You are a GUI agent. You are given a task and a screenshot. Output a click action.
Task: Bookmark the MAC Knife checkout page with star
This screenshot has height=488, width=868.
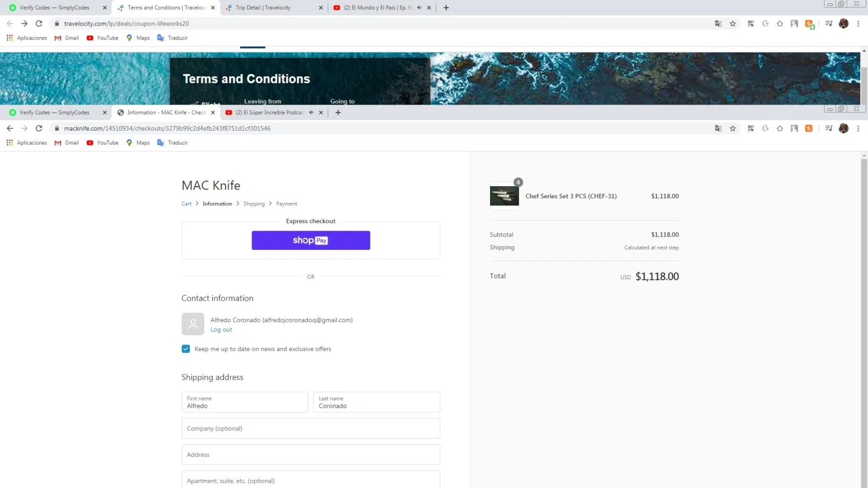click(x=733, y=128)
